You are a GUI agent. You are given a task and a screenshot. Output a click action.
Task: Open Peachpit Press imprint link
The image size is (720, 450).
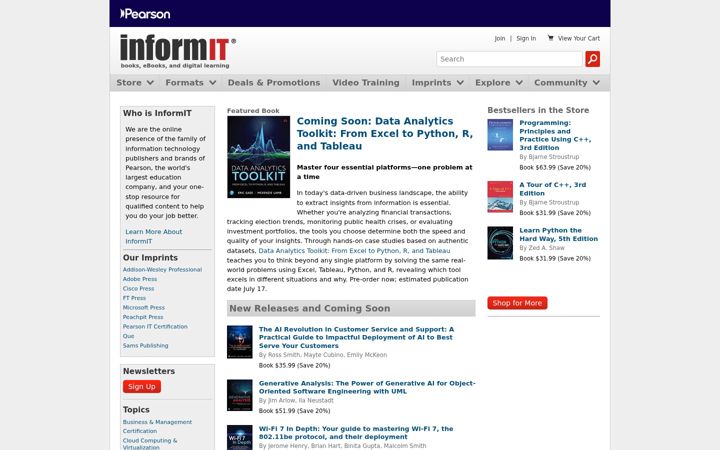pyautogui.click(x=143, y=317)
